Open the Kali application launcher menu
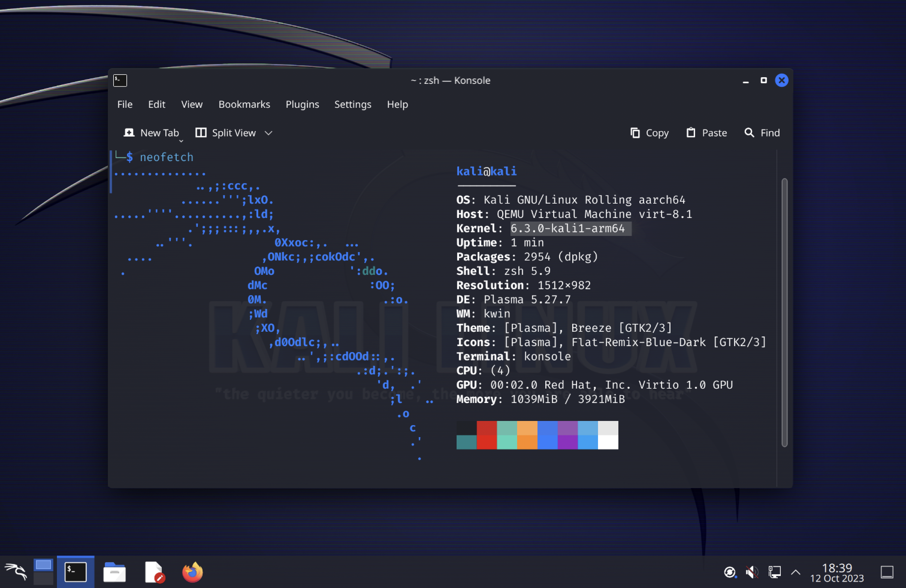 click(x=16, y=572)
